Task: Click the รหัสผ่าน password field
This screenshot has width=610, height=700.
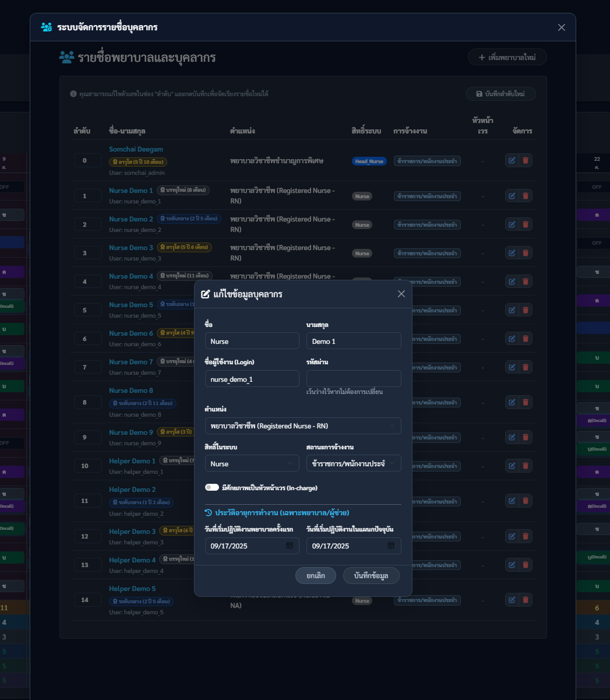Action: click(x=354, y=379)
